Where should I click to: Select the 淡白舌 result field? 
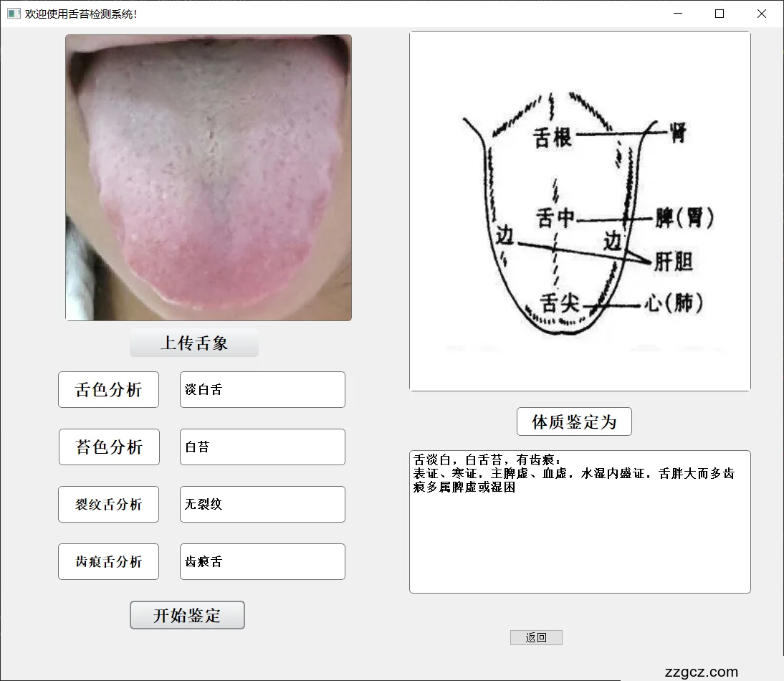pos(262,390)
